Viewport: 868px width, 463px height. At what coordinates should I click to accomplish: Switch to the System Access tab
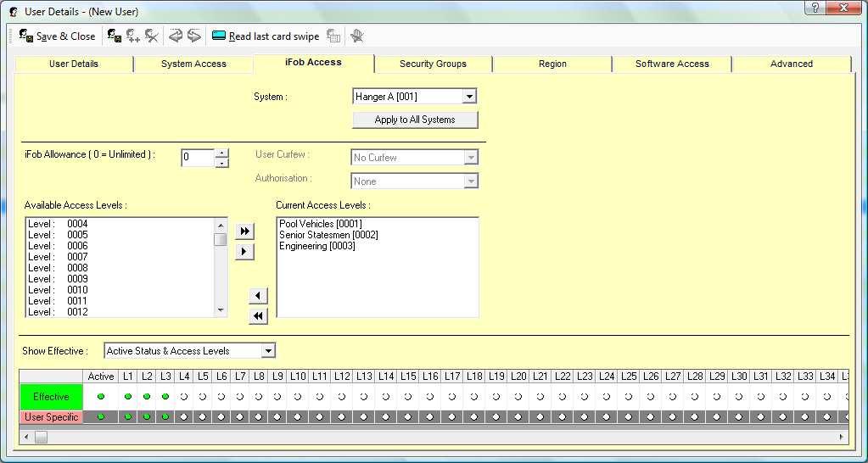[x=193, y=64]
